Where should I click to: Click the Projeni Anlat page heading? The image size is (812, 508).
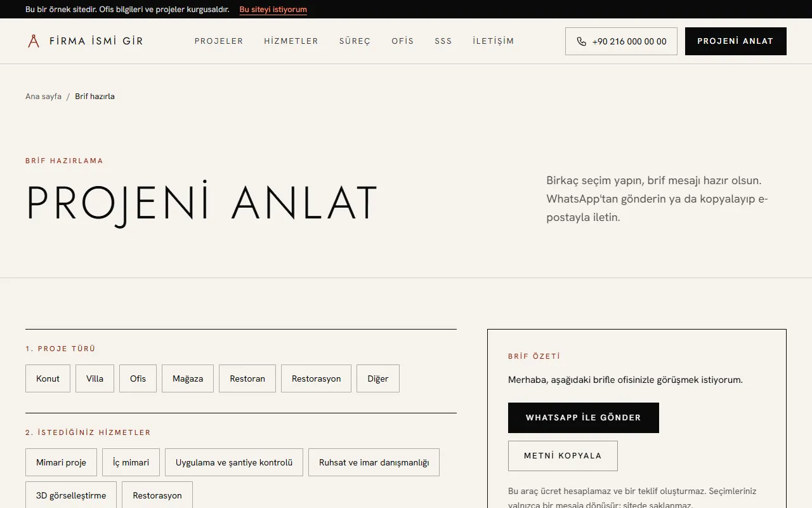coord(202,203)
